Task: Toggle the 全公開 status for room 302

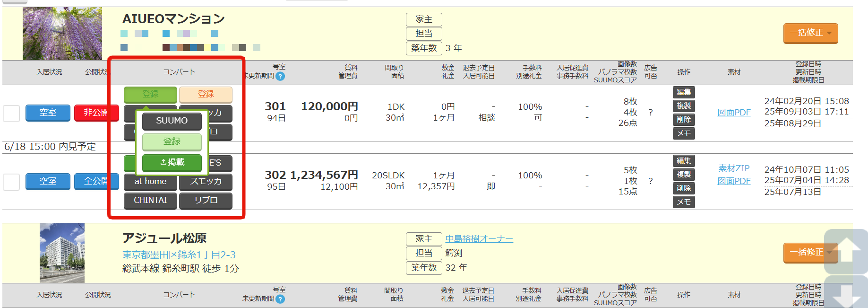Action: tap(96, 181)
